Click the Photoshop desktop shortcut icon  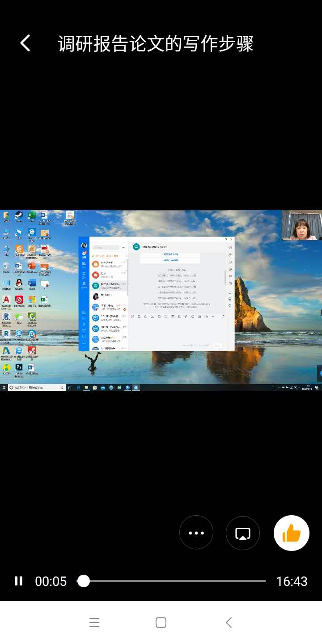click(x=19, y=368)
